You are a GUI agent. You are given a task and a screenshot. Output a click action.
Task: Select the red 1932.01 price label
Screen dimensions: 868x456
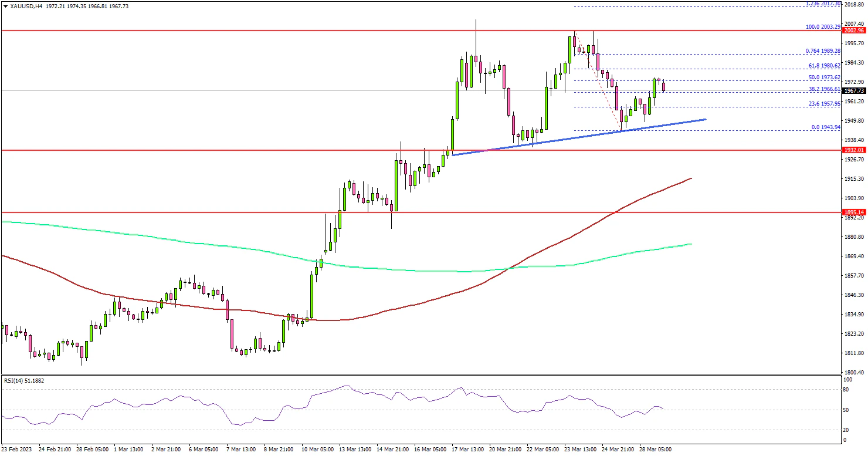click(853, 150)
